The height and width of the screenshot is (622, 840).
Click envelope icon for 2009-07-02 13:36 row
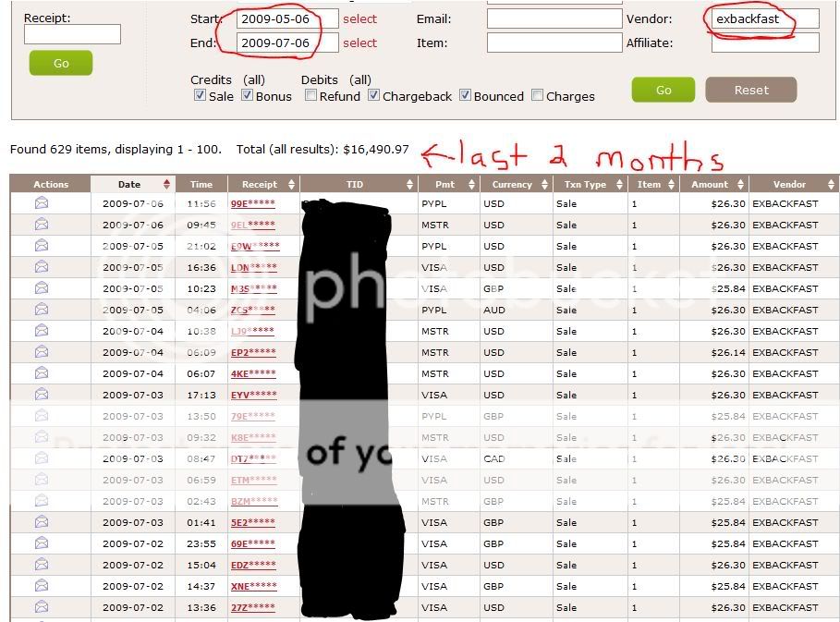point(42,607)
